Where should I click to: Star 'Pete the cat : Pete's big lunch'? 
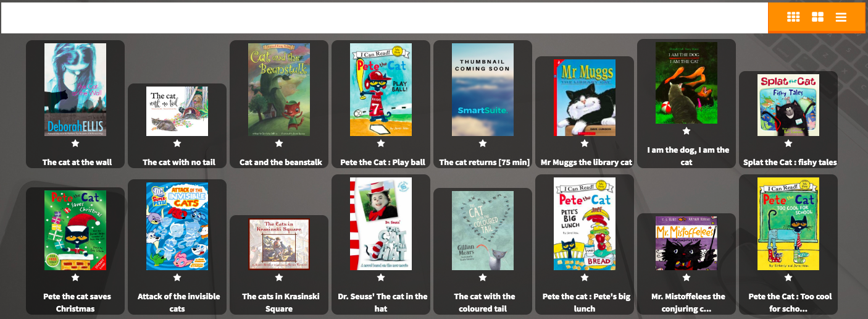pyautogui.click(x=585, y=278)
